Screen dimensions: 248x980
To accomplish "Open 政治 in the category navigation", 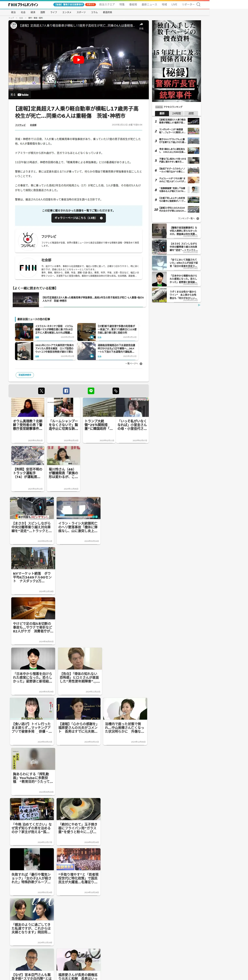I will pyautogui.click(x=13, y=12).
